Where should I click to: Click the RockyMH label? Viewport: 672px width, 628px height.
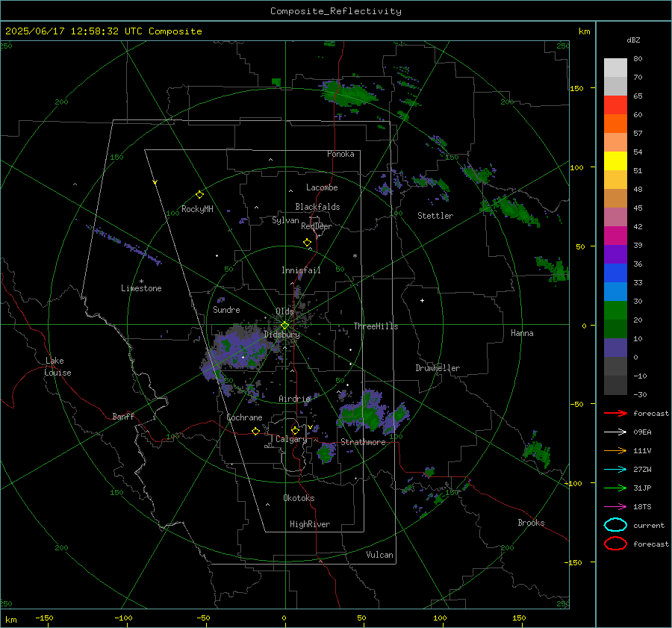pyautogui.click(x=197, y=209)
